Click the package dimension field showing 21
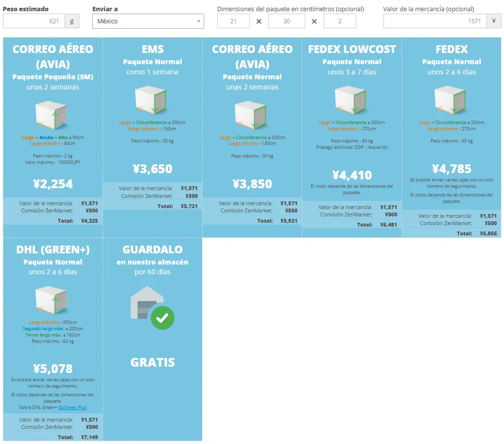The width and height of the screenshot is (504, 444). [233, 21]
